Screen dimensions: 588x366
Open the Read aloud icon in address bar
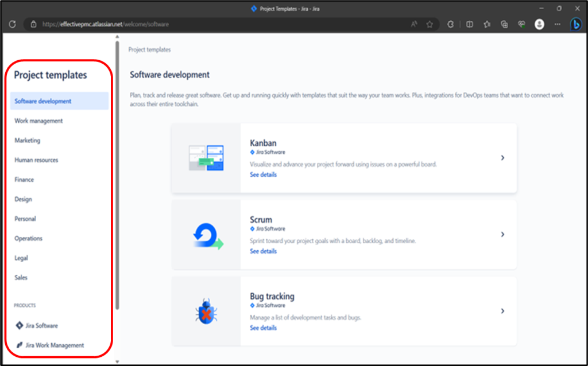(x=414, y=24)
